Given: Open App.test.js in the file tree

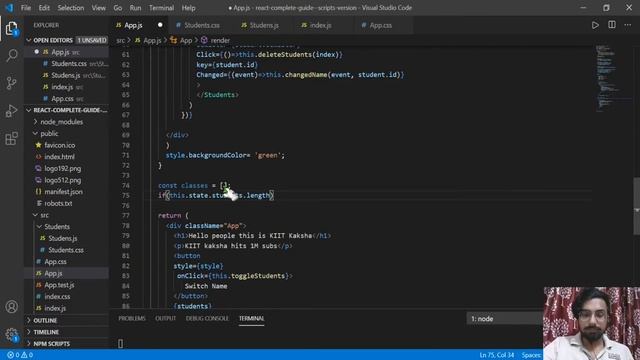Looking at the screenshot, I should tap(59, 285).
